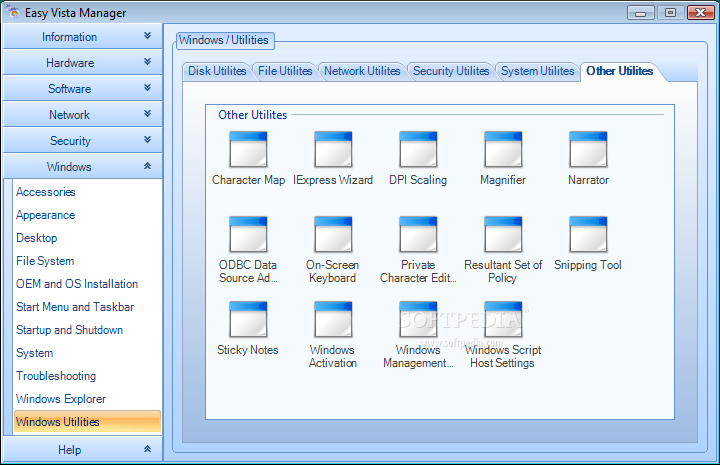Open the File System link
Viewport: 720px width, 465px height.
(x=45, y=261)
